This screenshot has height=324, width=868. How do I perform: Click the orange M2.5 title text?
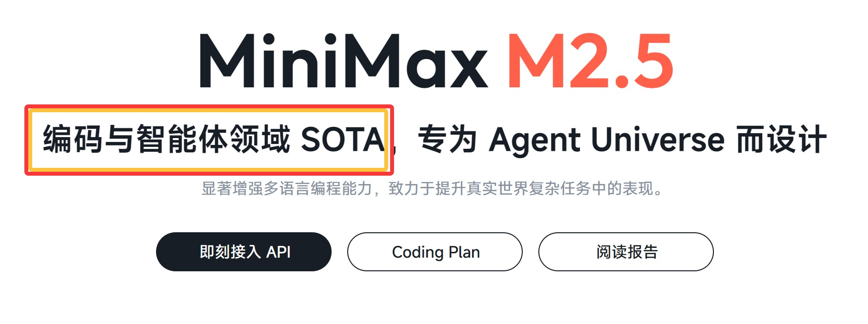591,61
